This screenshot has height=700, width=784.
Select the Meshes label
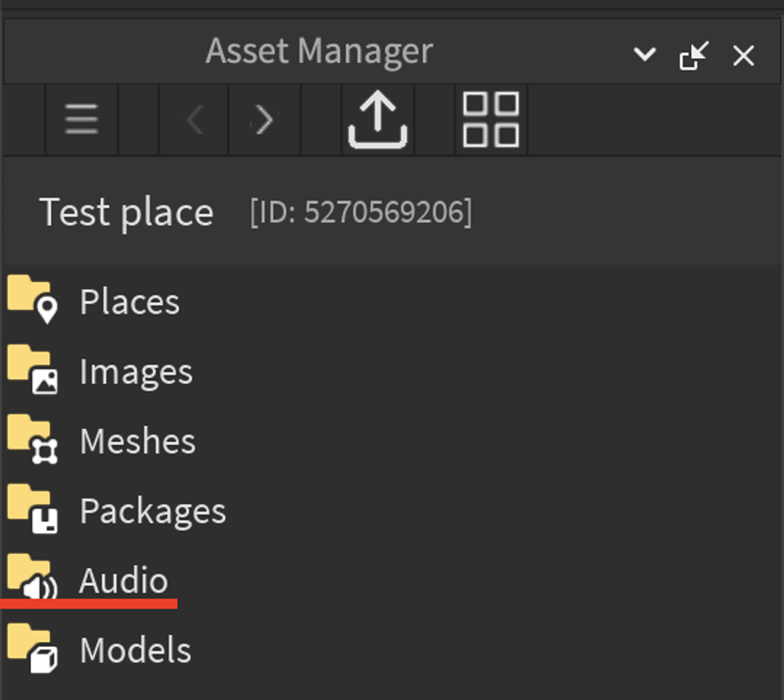(x=137, y=441)
